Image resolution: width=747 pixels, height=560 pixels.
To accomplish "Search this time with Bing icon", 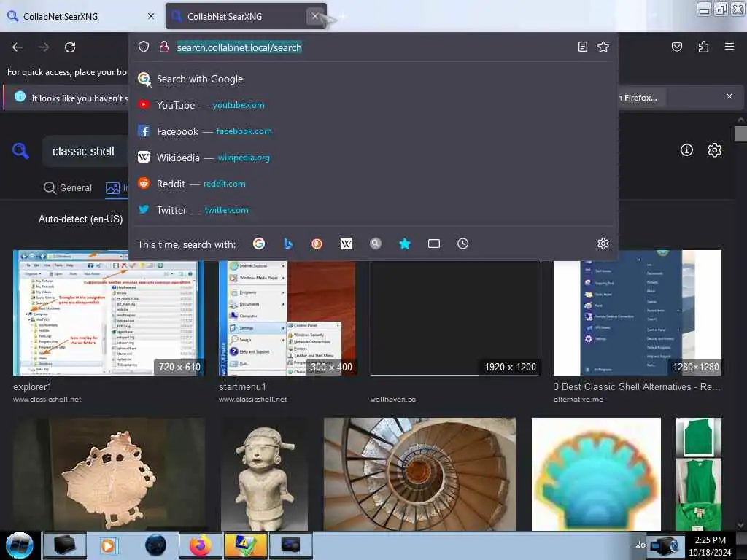I will [x=287, y=244].
